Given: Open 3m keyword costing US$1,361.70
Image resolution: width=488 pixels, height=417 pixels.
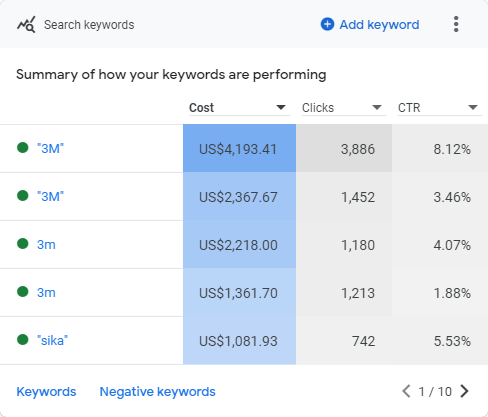Looking at the screenshot, I should tap(46, 293).
